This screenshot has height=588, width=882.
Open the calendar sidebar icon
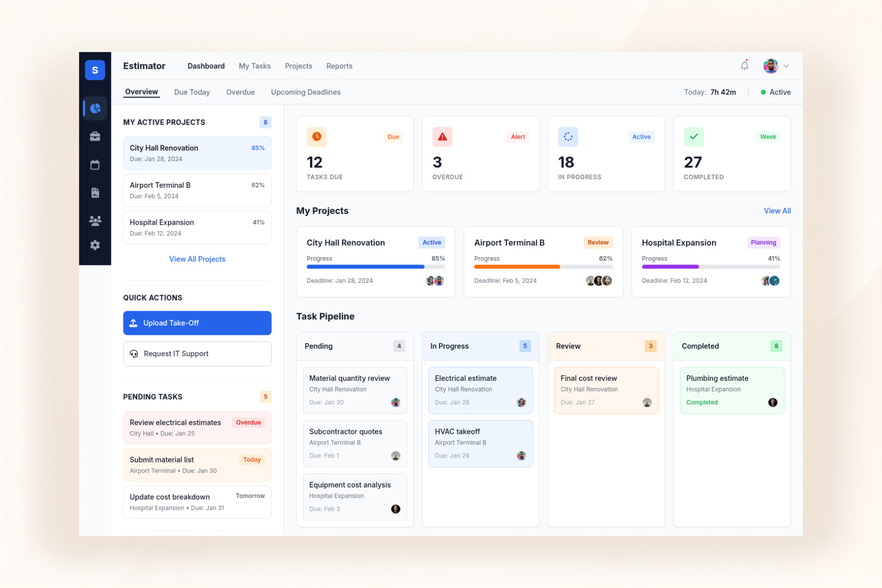pyautogui.click(x=95, y=165)
